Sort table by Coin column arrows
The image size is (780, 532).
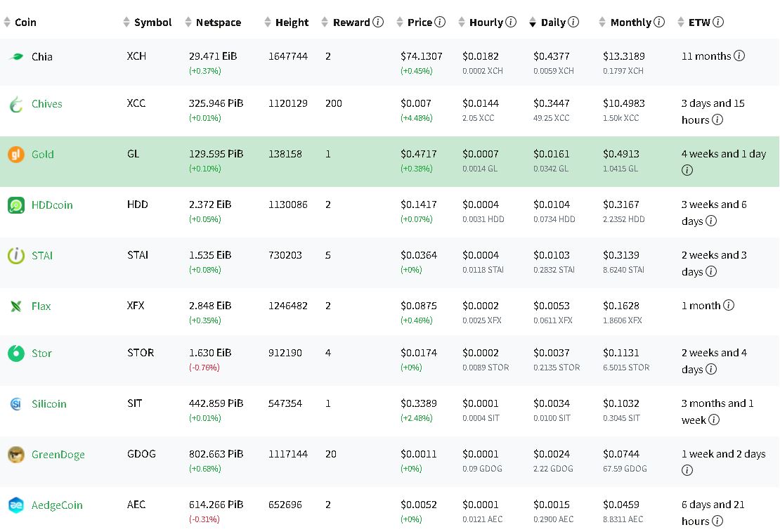(7, 22)
